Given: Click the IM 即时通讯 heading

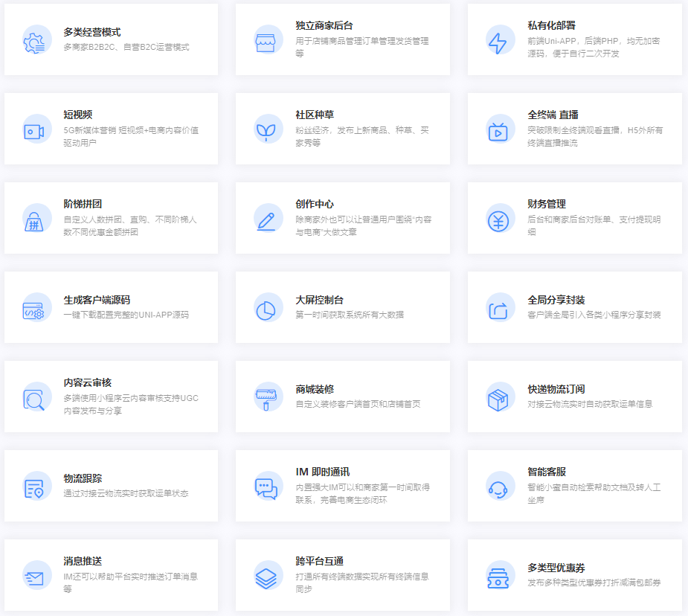Looking at the screenshot, I should (323, 472).
